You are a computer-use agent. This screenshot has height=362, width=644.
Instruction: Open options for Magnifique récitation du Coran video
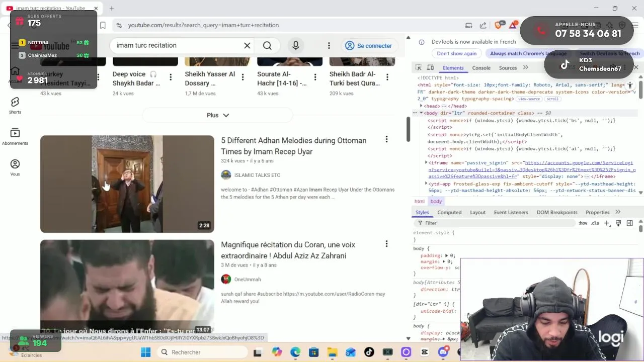point(386,244)
